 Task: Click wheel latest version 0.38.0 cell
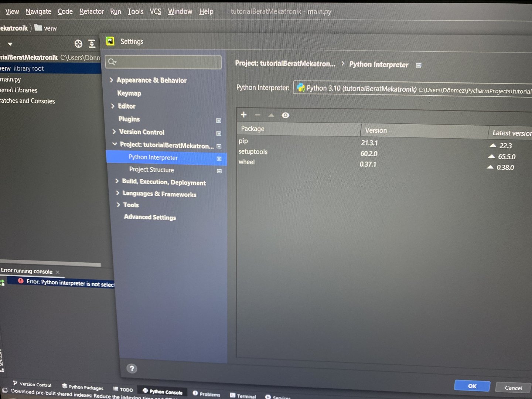(505, 167)
